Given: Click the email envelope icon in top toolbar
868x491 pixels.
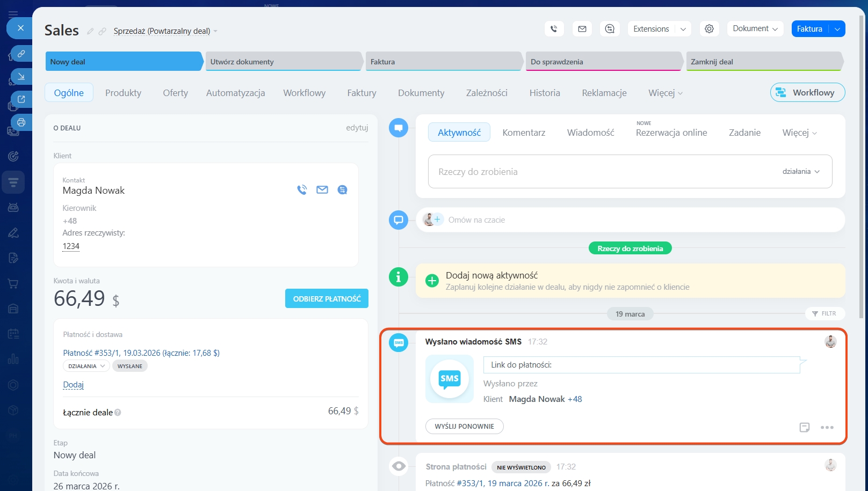Looking at the screenshot, I should click(x=582, y=29).
